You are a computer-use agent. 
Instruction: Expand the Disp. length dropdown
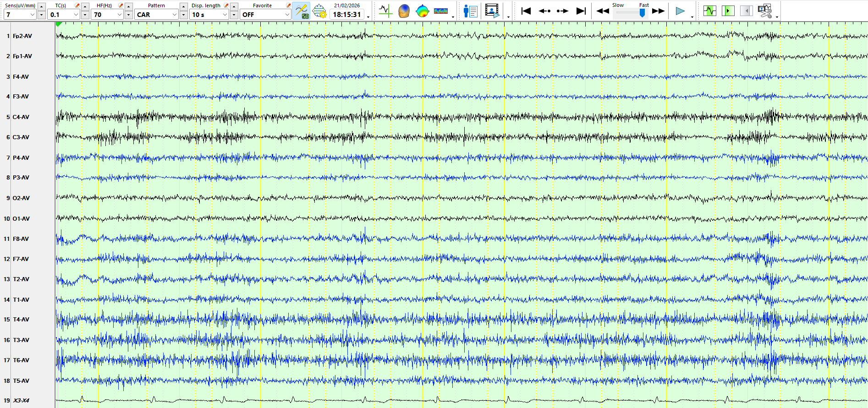225,15
